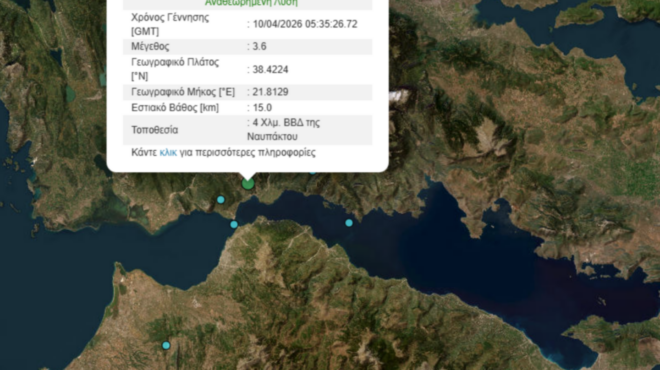Click the 'Χρόνος Γέννησης [GMT]' label
Screen dimensions: 660x370
[x=170, y=24]
